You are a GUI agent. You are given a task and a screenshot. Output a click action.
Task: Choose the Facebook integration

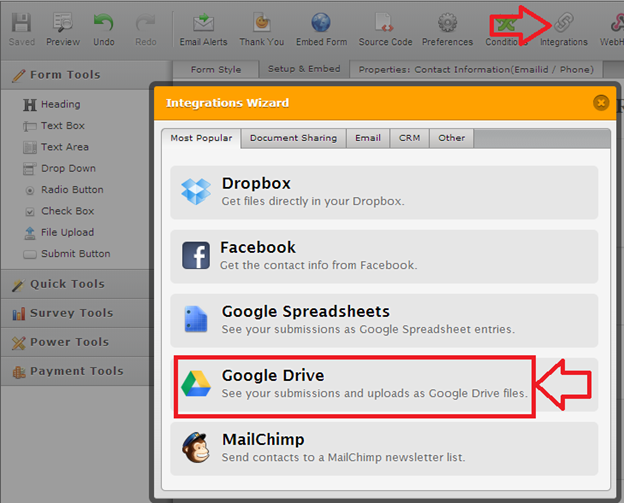[384, 257]
